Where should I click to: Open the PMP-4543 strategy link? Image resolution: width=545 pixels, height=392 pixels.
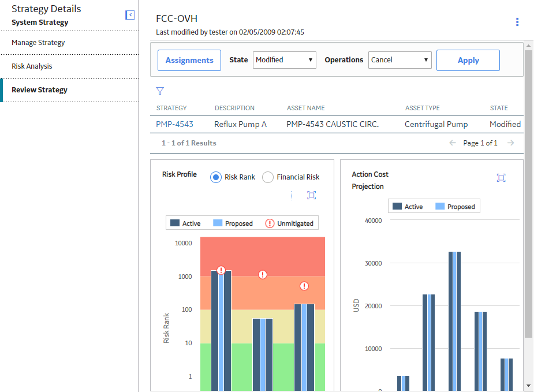point(174,124)
